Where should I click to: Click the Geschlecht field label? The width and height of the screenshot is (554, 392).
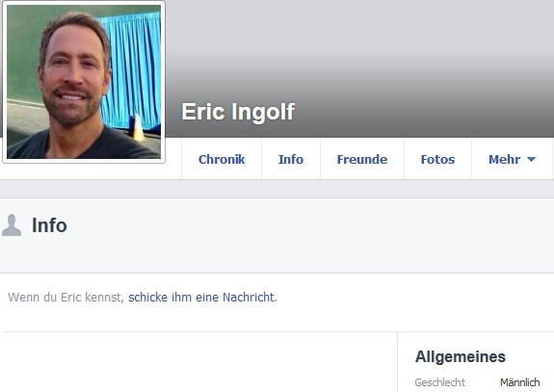(440, 382)
